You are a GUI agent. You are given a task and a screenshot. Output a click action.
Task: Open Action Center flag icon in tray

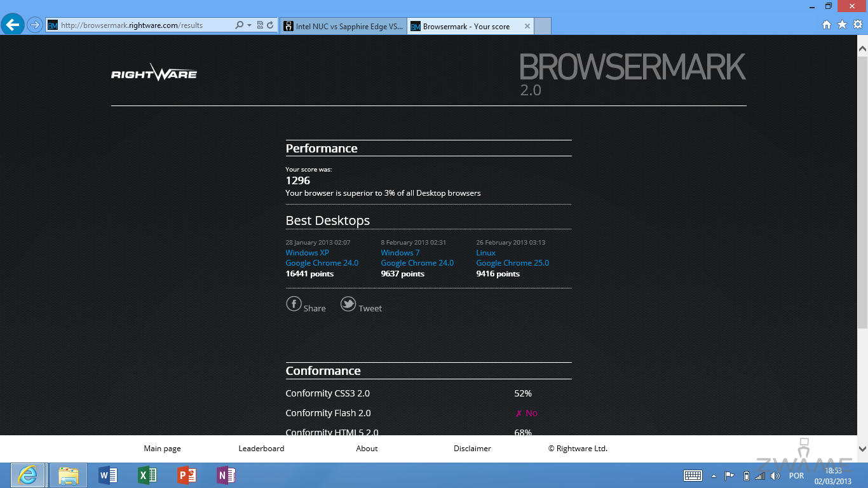tap(729, 476)
